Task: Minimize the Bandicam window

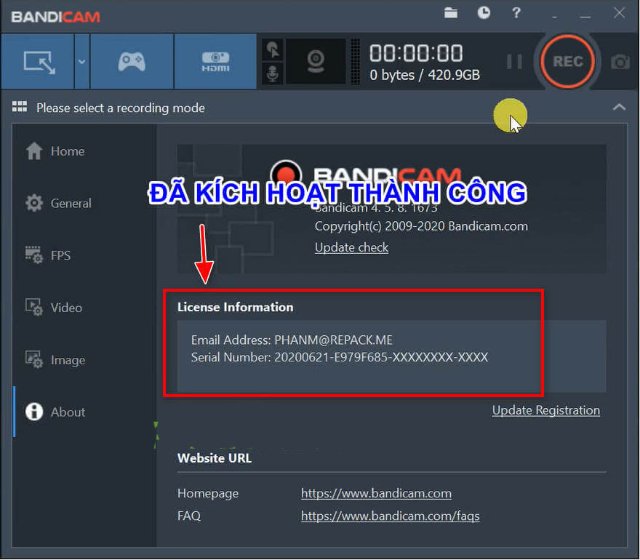Action: pos(585,16)
